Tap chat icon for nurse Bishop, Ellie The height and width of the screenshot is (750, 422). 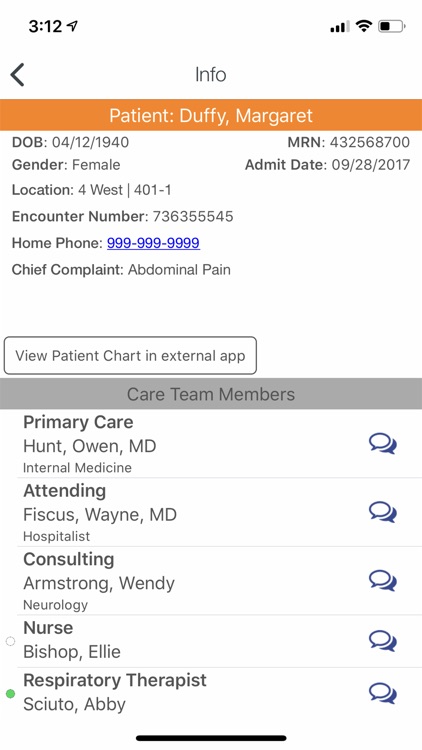point(383,641)
